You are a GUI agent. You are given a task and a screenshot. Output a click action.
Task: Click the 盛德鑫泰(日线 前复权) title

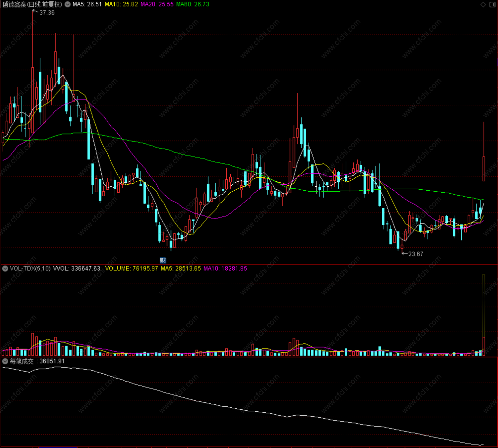tap(32, 4)
